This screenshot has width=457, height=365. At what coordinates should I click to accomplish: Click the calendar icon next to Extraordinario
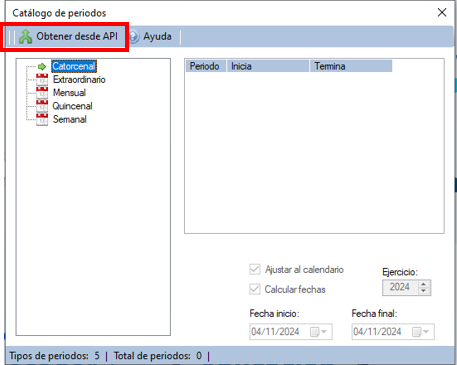42,80
